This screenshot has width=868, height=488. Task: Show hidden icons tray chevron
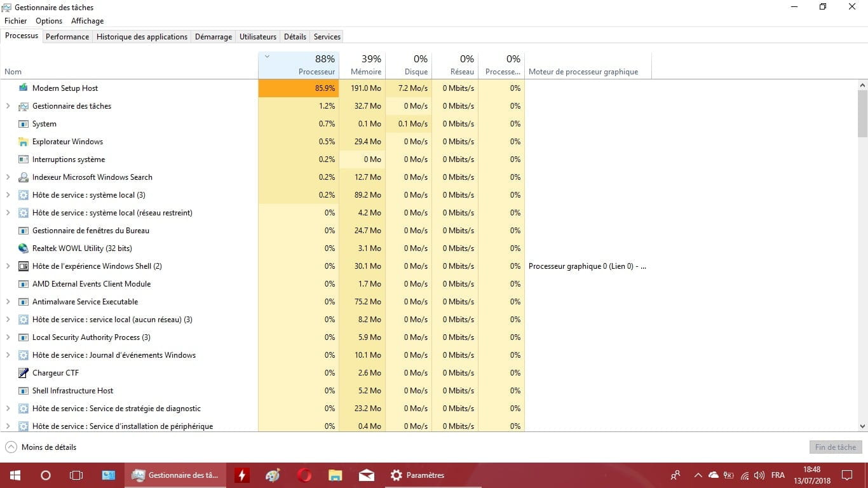pos(698,475)
